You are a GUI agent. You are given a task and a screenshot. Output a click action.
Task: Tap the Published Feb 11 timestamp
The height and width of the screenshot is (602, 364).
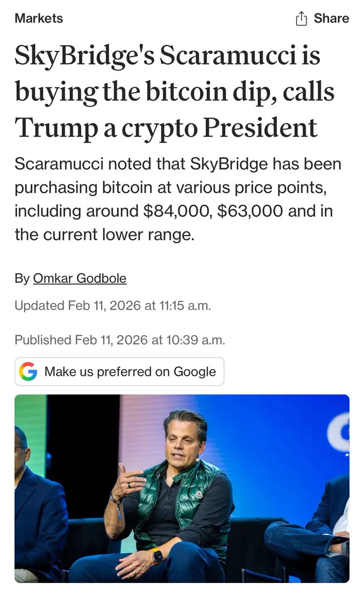[120, 340]
